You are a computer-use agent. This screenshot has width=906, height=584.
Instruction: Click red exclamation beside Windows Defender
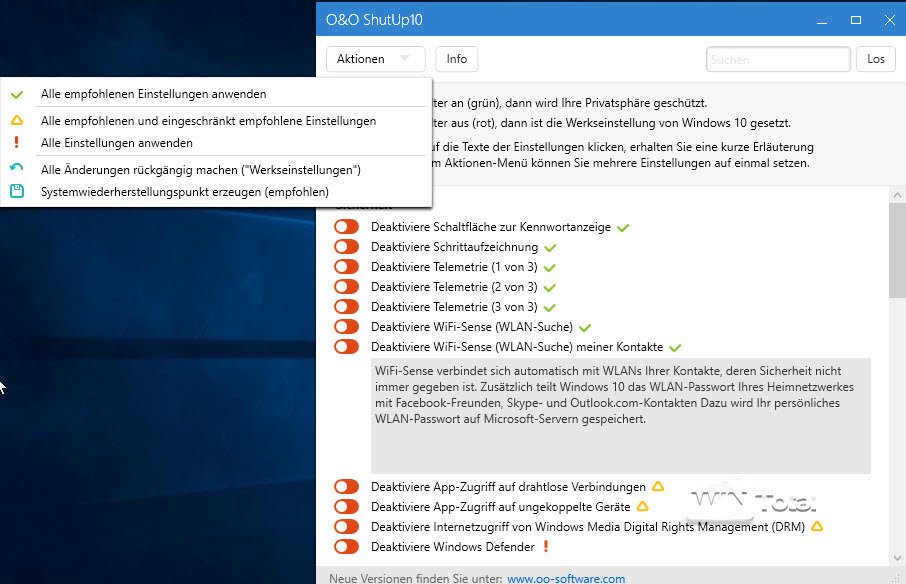click(x=546, y=546)
